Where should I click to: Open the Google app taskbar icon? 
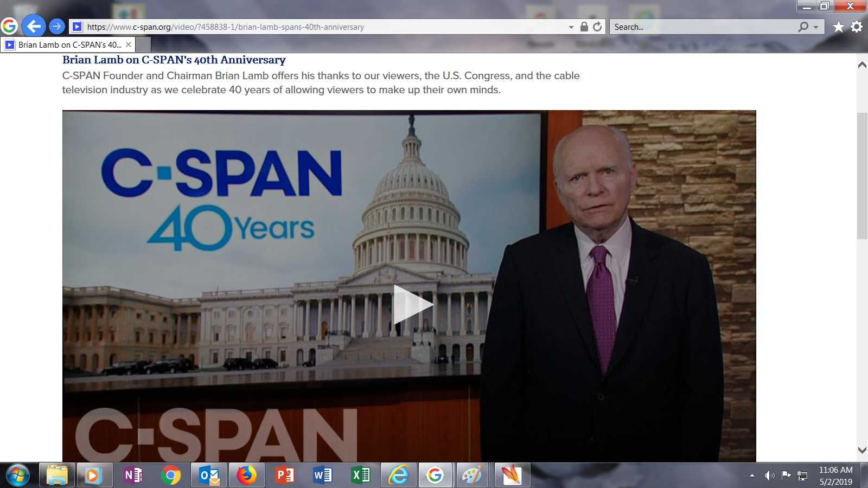pyautogui.click(x=435, y=476)
